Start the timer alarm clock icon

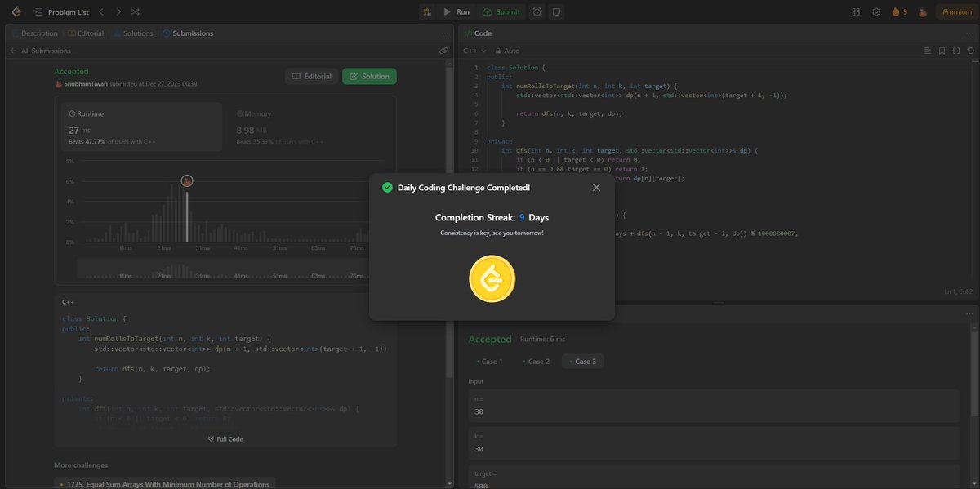coord(537,11)
